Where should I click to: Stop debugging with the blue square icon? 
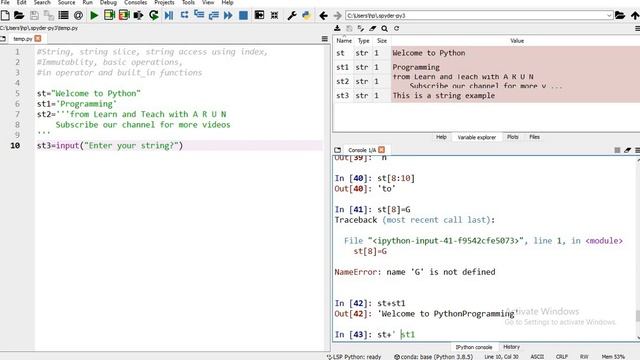243,16
